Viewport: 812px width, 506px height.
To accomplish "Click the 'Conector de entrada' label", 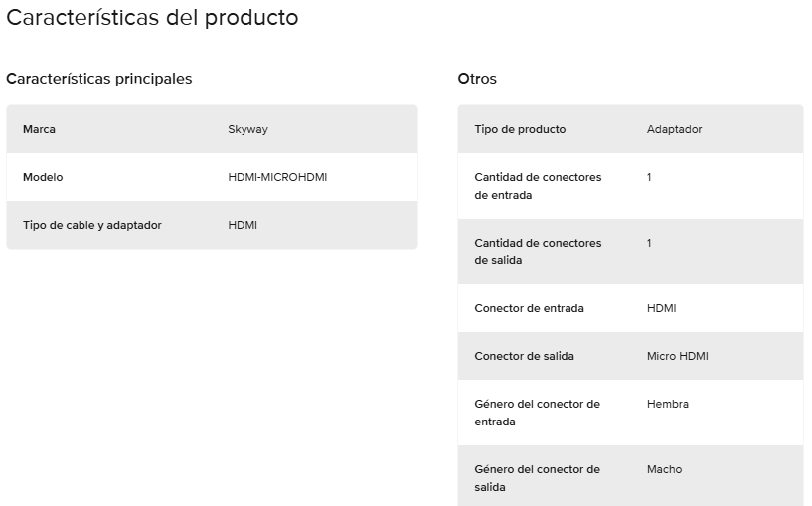I will click(530, 309).
